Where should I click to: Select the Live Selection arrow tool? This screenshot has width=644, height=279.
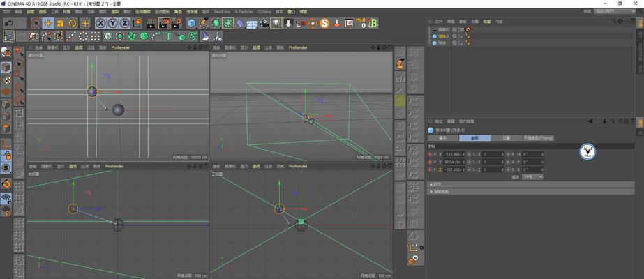click(x=36, y=24)
